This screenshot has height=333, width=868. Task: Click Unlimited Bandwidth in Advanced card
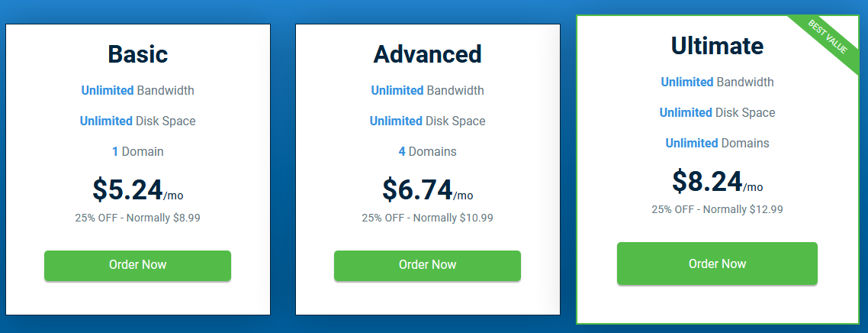tap(427, 90)
